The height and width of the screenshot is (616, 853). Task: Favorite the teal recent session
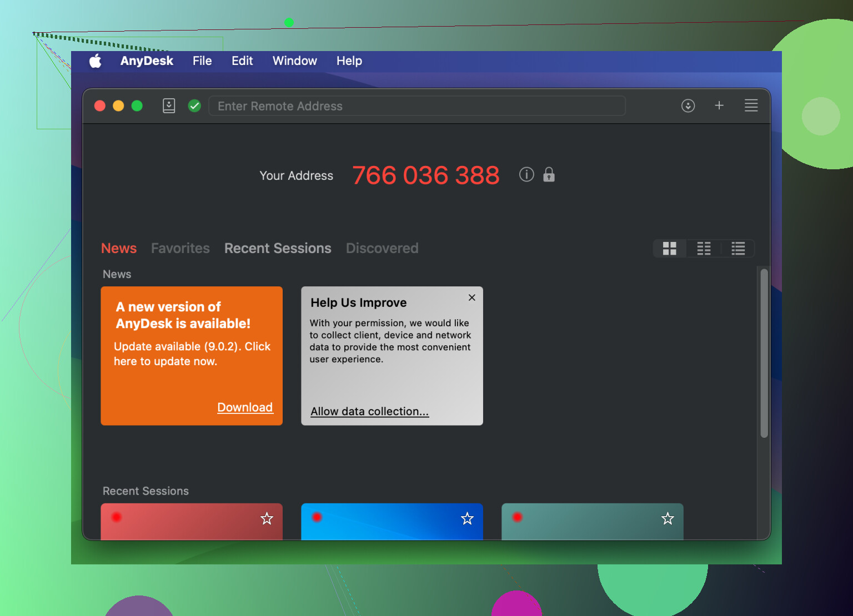pos(668,518)
